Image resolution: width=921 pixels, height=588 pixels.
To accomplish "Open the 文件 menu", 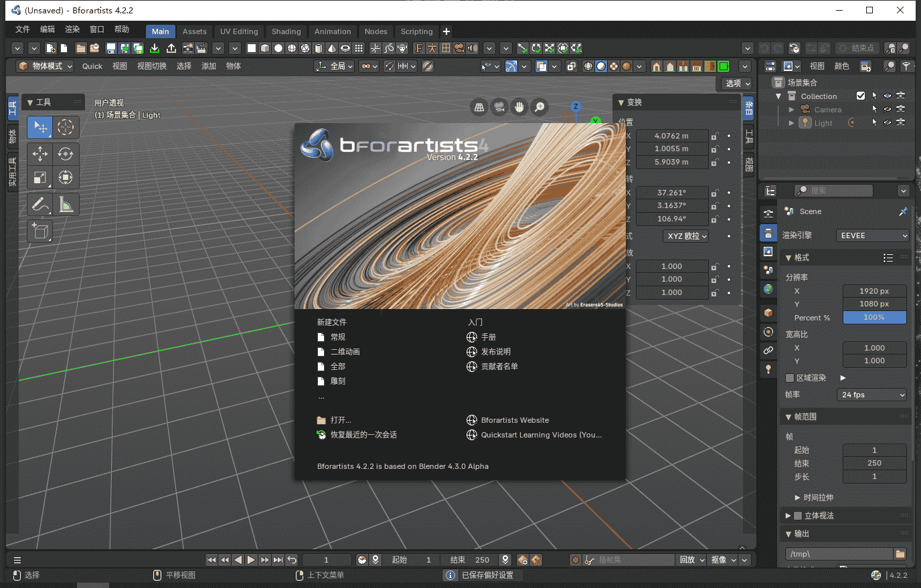I will point(23,29).
